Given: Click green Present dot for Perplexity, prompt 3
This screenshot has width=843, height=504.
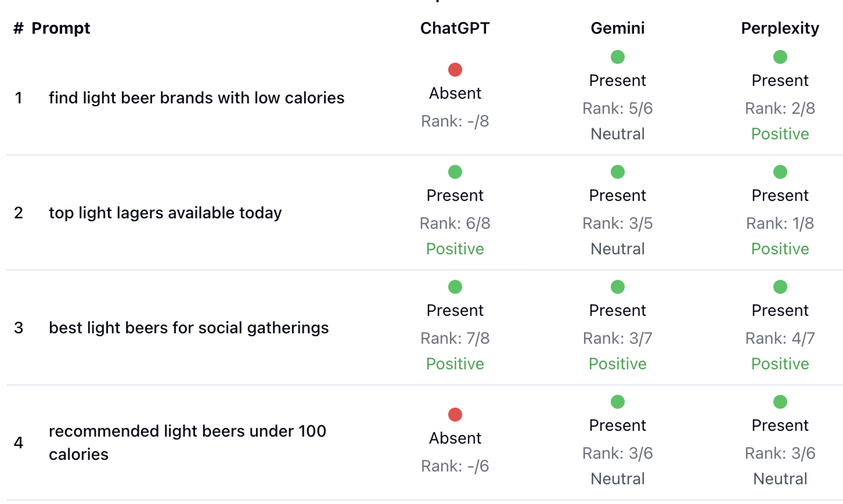Looking at the screenshot, I should pyautogui.click(x=780, y=287).
